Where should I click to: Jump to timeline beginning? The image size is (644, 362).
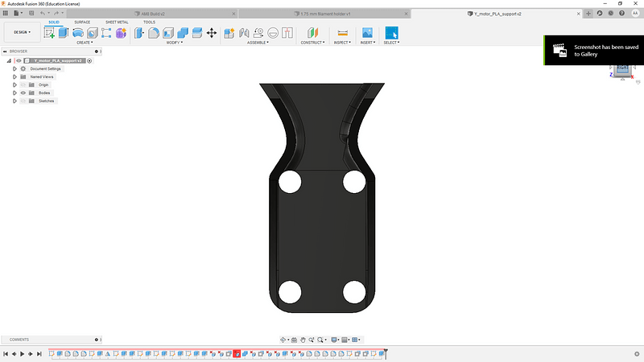pos(6,354)
